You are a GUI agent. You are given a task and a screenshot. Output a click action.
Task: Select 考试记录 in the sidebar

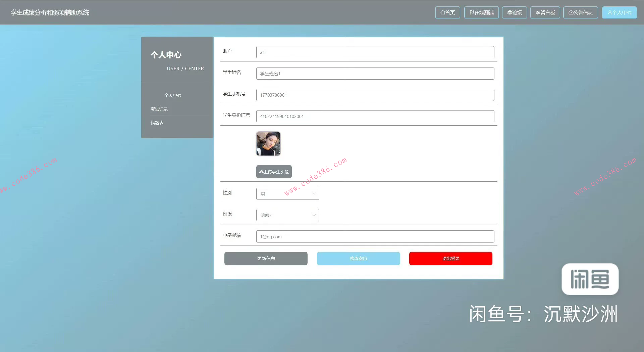tap(159, 108)
